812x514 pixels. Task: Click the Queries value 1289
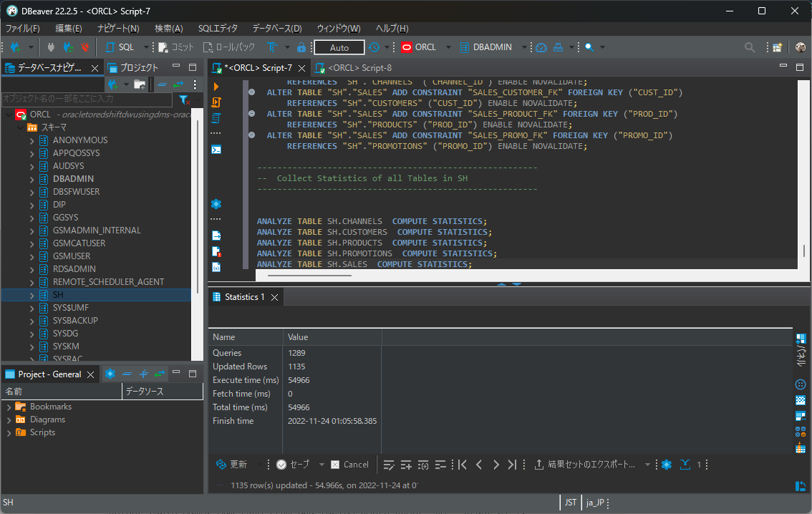point(296,353)
